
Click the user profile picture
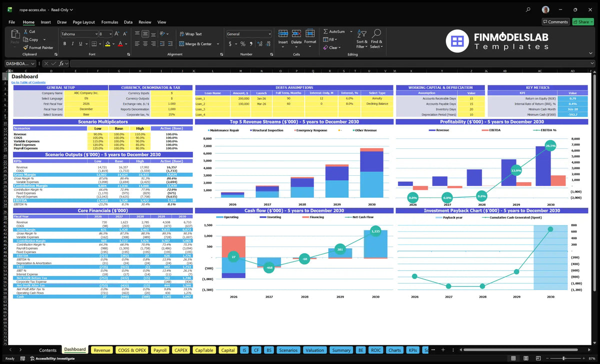(545, 9)
